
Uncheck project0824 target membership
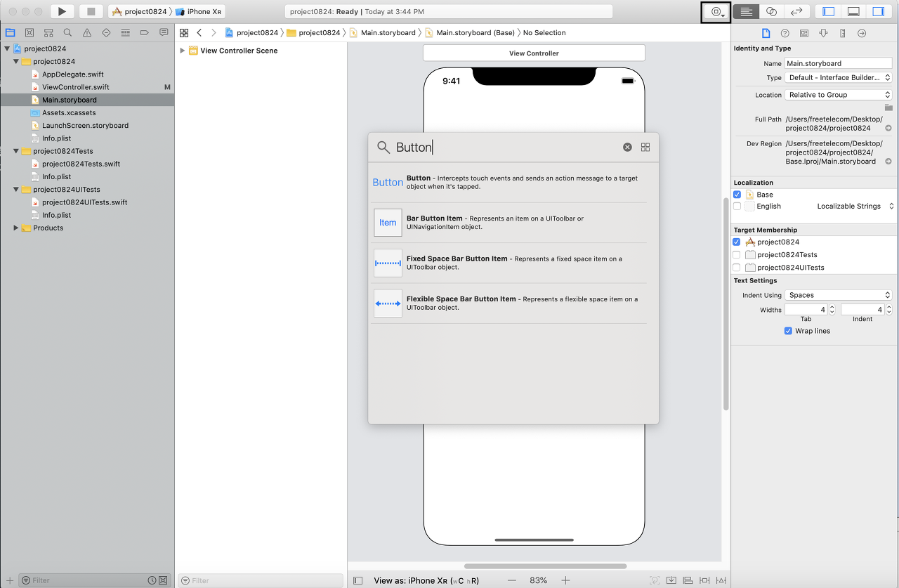click(x=737, y=242)
